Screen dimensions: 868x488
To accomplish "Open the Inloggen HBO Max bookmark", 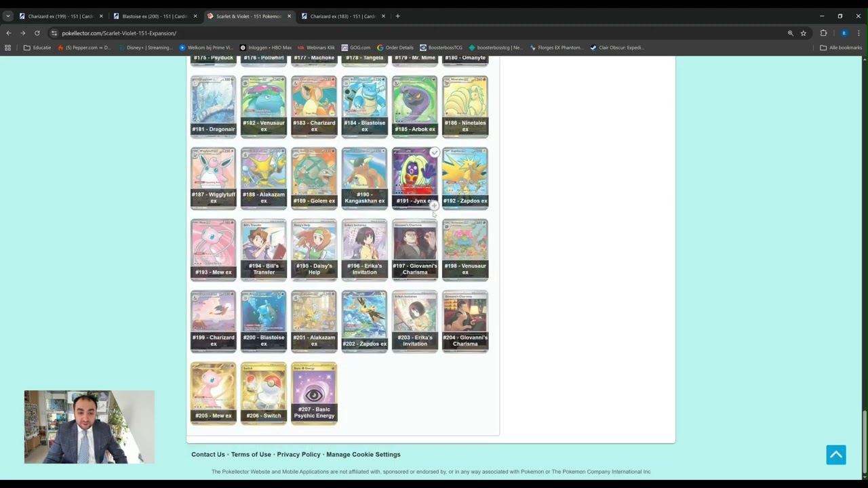I will 266,47.
